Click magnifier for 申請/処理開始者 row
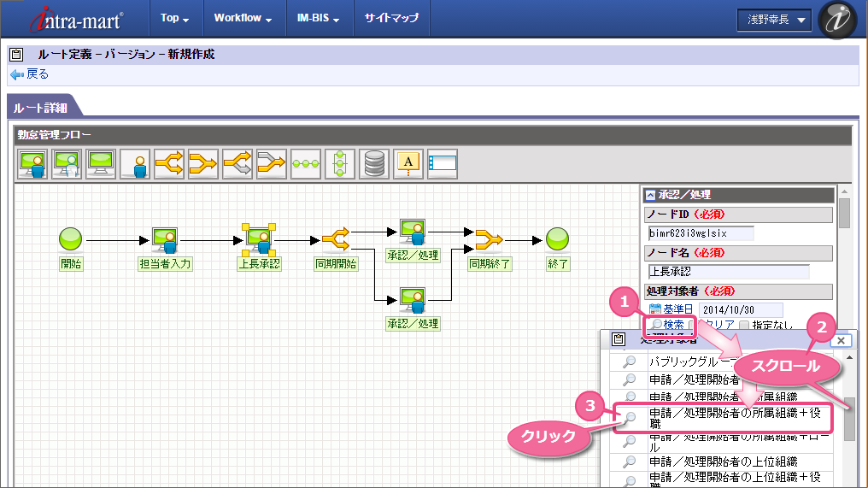 [x=630, y=379]
